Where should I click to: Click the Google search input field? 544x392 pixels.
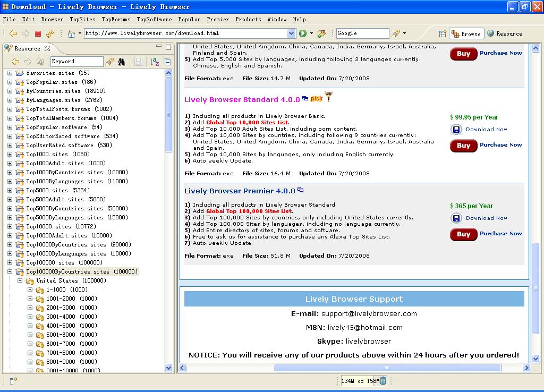point(362,33)
